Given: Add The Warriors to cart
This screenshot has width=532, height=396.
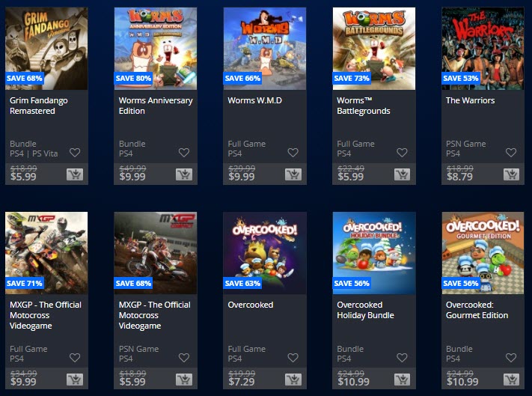Looking at the screenshot, I should [x=511, y=174].
